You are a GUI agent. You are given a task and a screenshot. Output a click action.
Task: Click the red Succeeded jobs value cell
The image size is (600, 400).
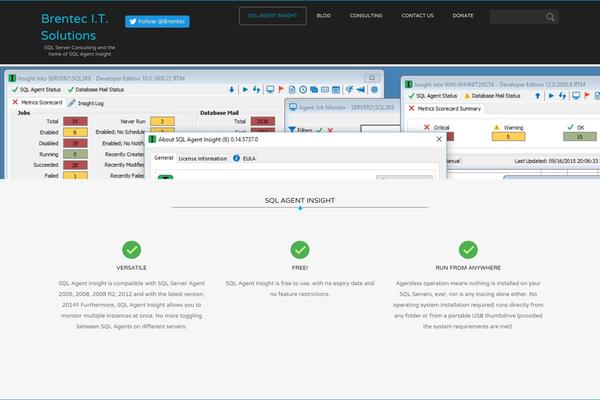click(x=75, y=165)
